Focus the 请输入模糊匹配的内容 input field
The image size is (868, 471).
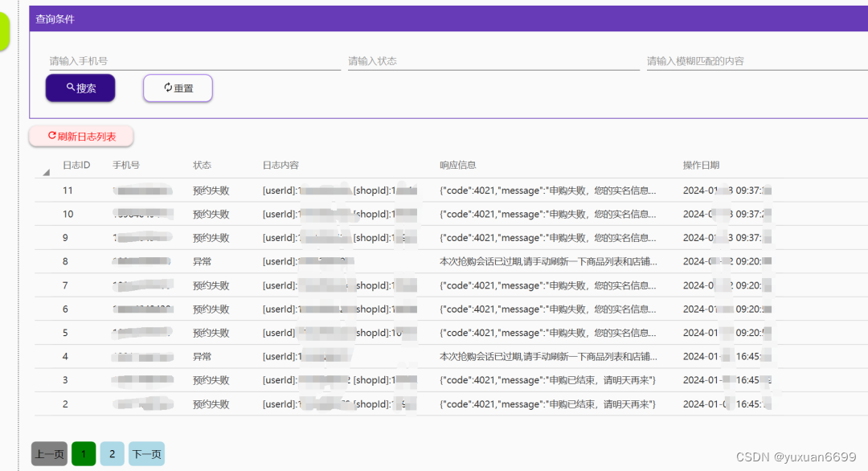[755, 61]
